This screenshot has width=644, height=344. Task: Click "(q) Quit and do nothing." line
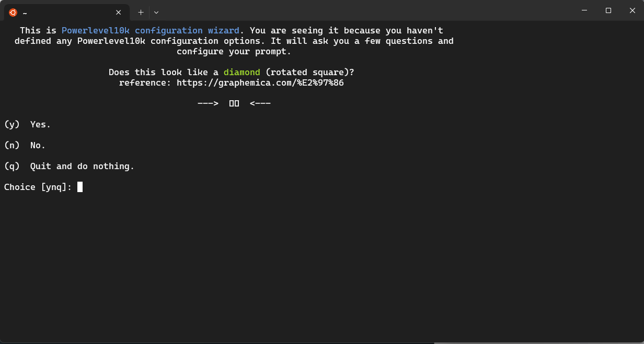70,166
